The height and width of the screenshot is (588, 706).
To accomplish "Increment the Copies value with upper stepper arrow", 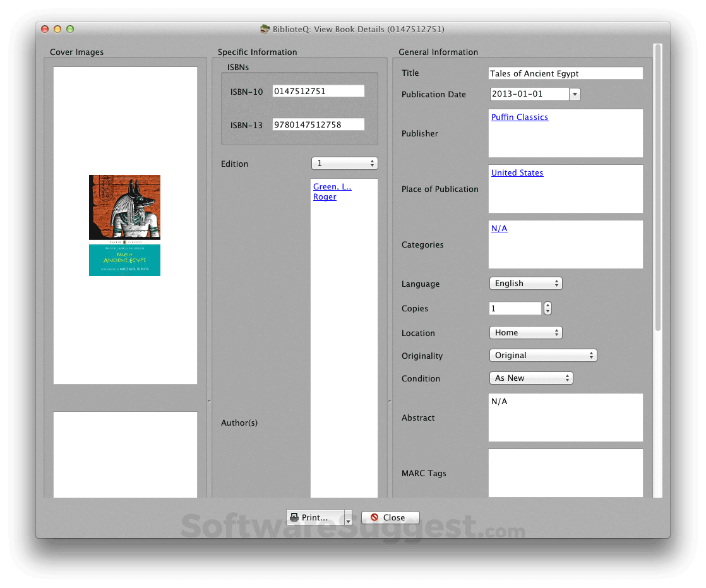I will [547, 306].
